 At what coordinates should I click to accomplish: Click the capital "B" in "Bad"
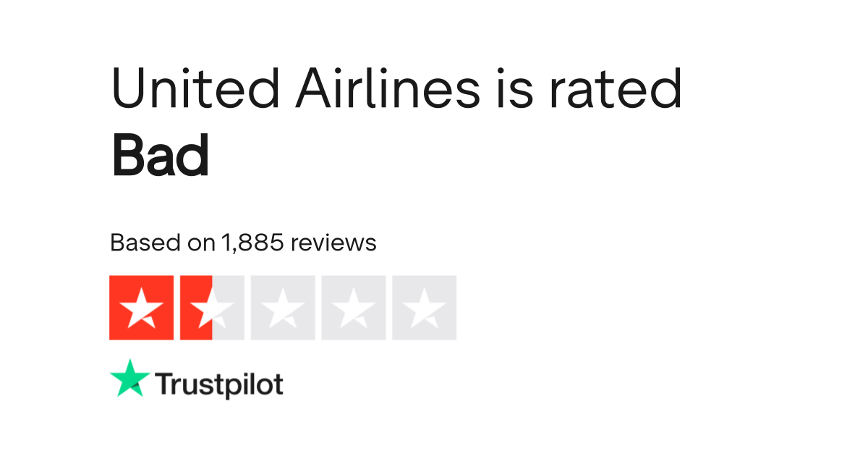[x=129, y=157]
